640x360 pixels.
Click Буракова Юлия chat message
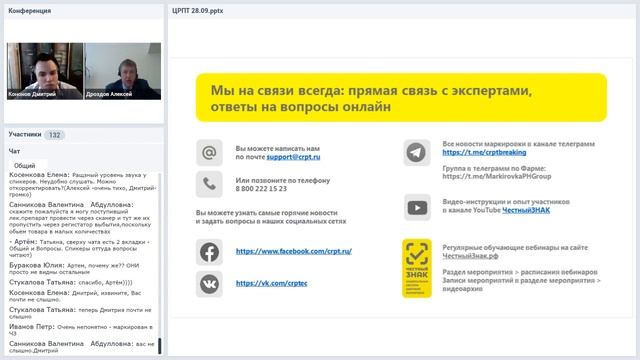74,269
